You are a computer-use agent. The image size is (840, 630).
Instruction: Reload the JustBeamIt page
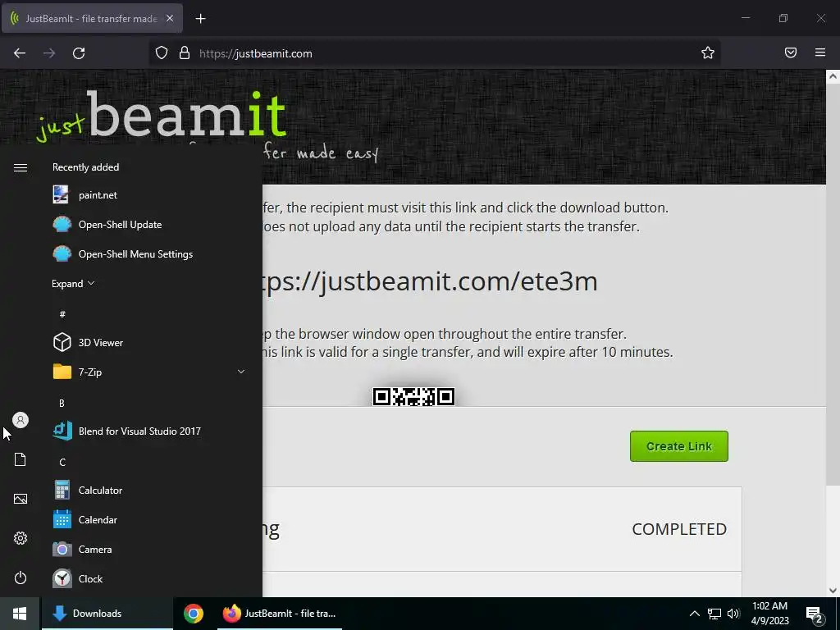(x=79, y=53)
